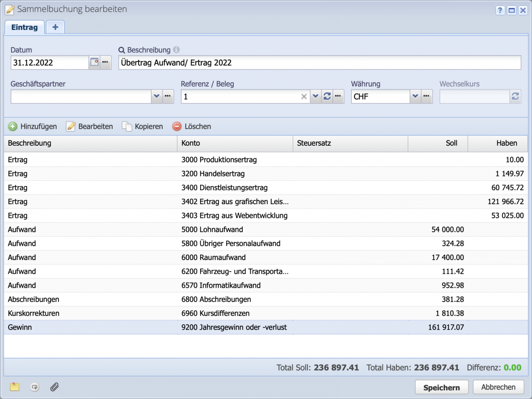Click into the Beschreibung text field

coord(319,63)
